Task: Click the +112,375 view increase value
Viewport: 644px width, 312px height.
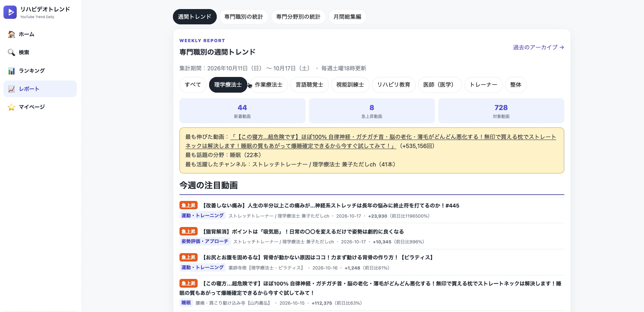Action: pyautogui.click(x=322, y=303)
